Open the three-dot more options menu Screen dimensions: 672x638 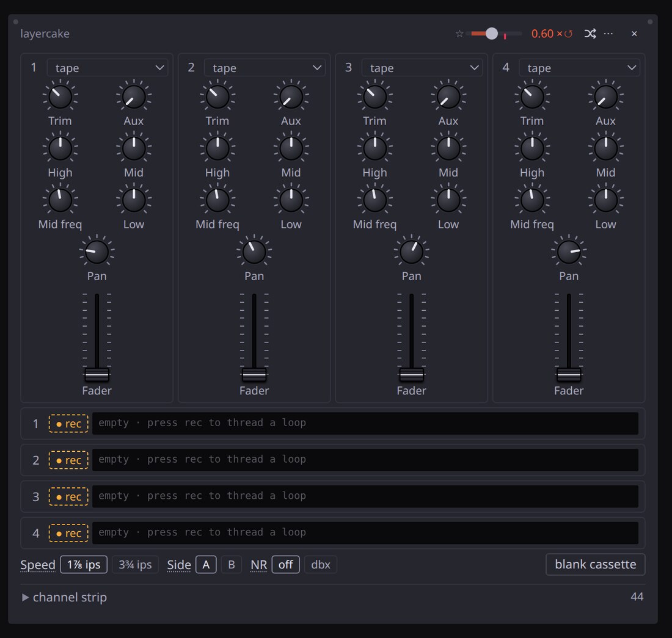pos(608,34)
